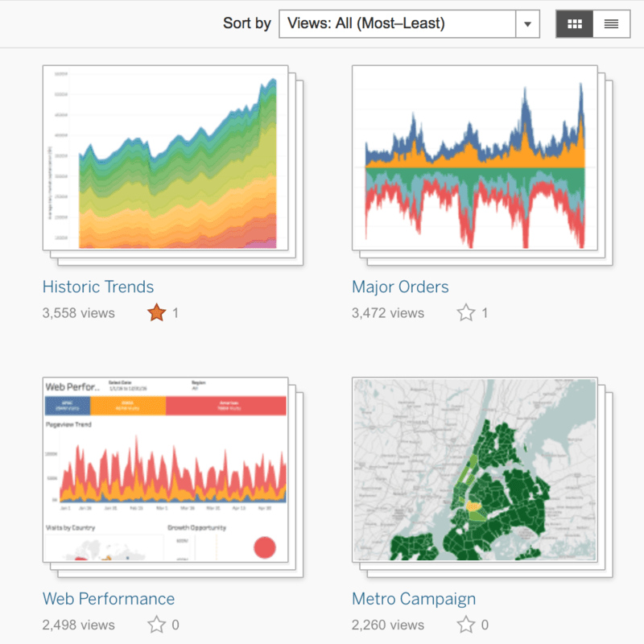Open the Historic Trends title link
Viewport: 644px width, 644px height.
click(98, 287)
